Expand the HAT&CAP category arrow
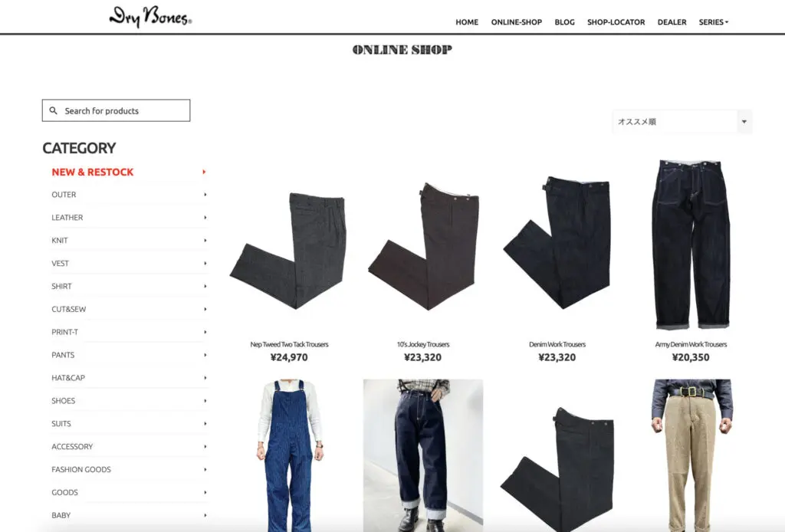The image size is (785, 532). 205,378
